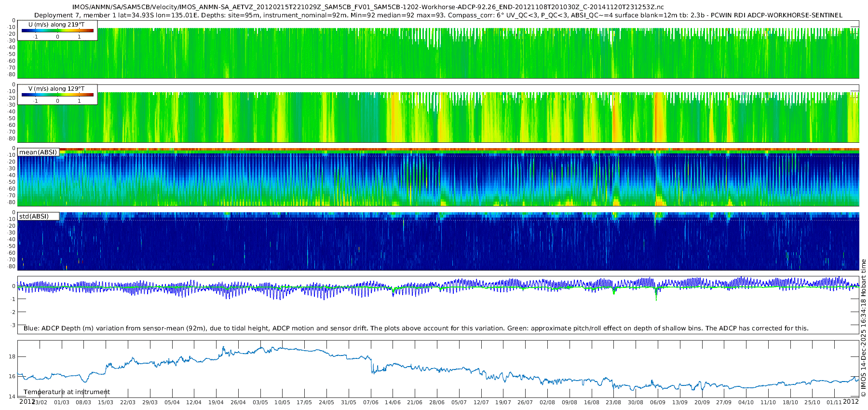Click the 2012 year label at bottom right
Viewport: 868px width, 410px height.
click(851, 402)
